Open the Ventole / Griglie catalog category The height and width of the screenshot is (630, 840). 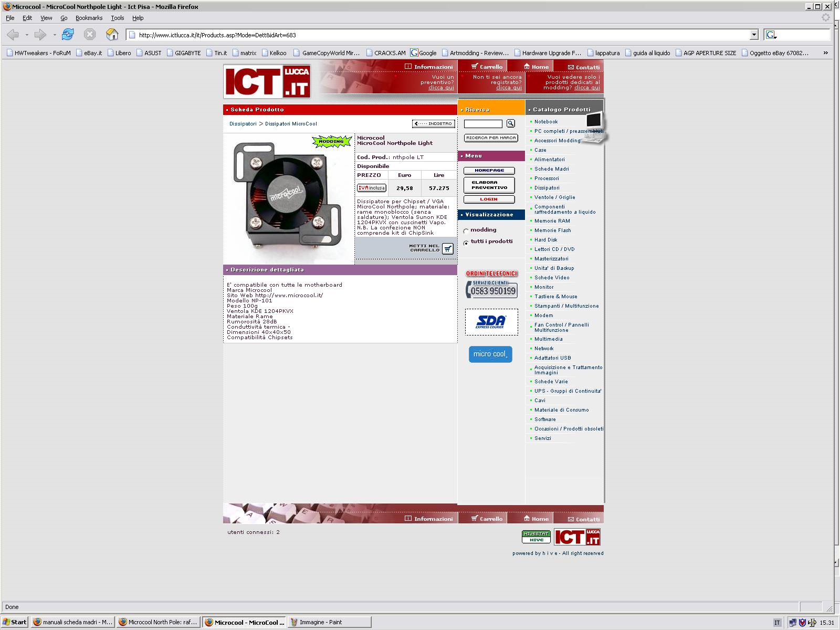click(554, 197)
